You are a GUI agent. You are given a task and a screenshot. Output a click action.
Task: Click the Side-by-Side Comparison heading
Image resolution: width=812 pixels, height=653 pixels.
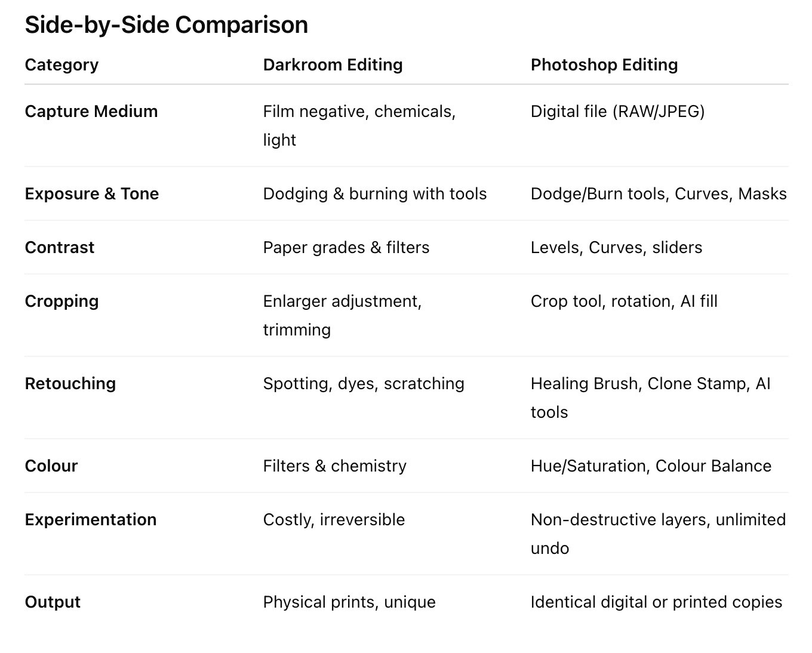pos(167,25)
